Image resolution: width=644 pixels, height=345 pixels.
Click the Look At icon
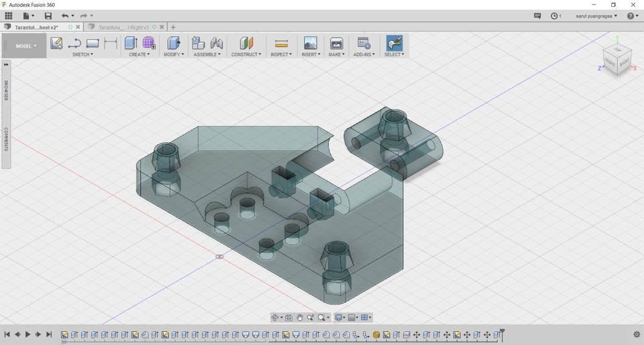click(x=289, y=317)
